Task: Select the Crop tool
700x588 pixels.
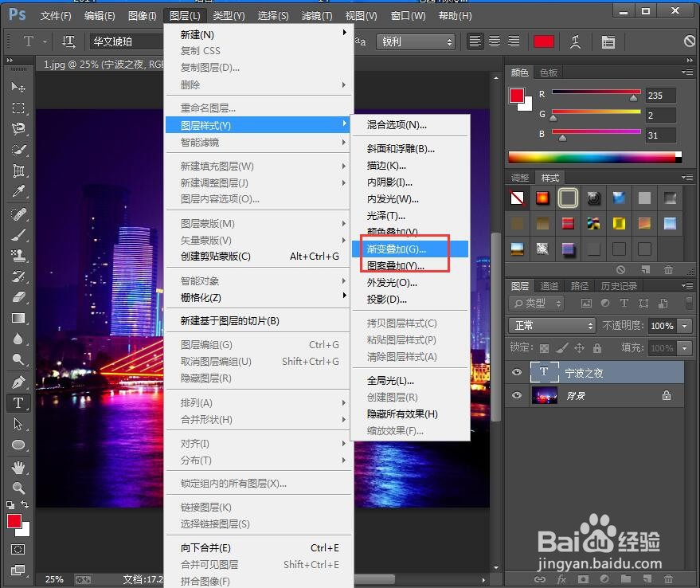Action: 18,171
